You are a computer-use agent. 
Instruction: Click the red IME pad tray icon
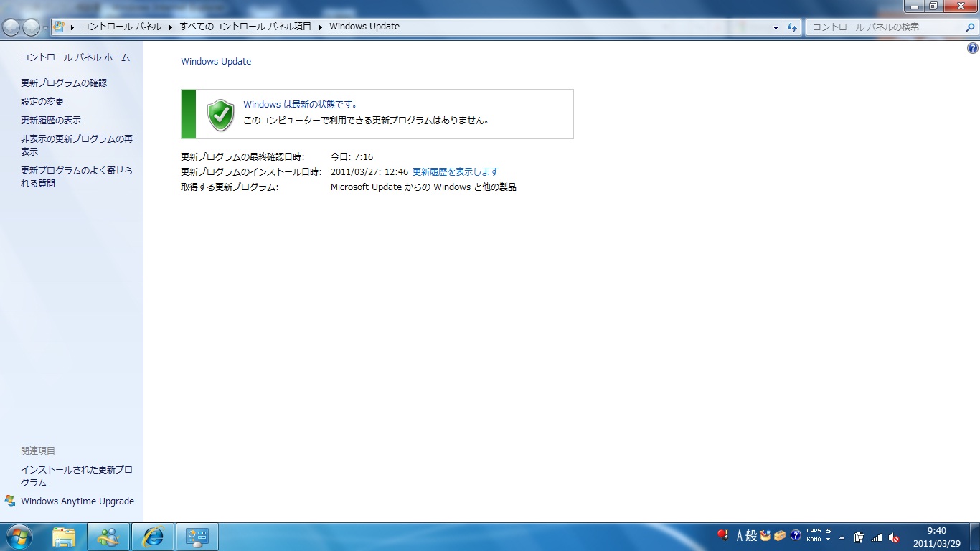(x=722, y=535)
